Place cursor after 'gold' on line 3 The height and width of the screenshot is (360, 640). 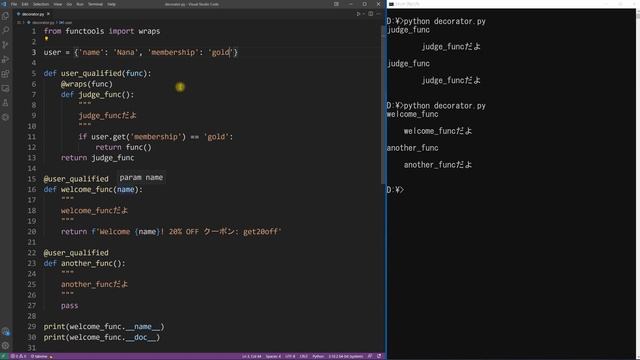(229, 52)
